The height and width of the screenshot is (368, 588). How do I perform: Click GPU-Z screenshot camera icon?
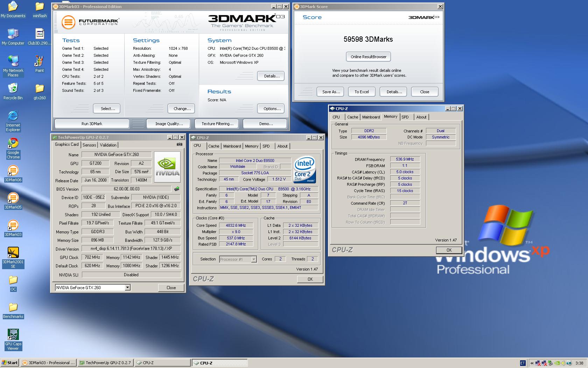179,144
